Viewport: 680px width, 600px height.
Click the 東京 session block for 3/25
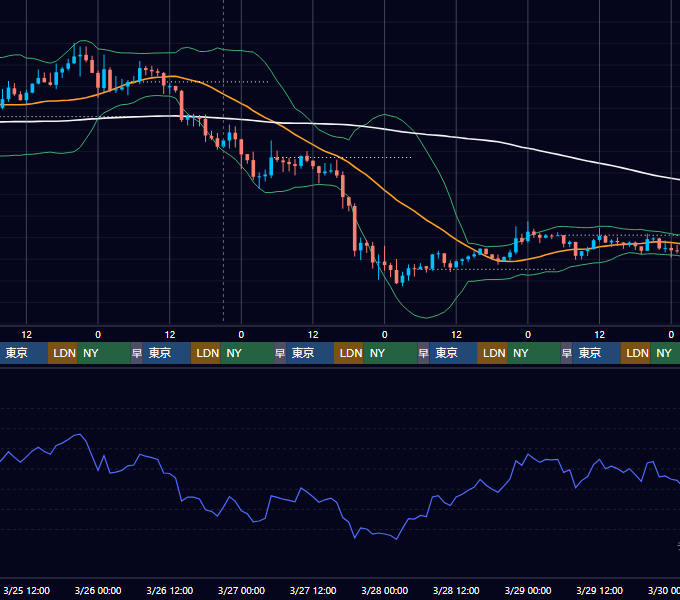[x=23, y=353]
